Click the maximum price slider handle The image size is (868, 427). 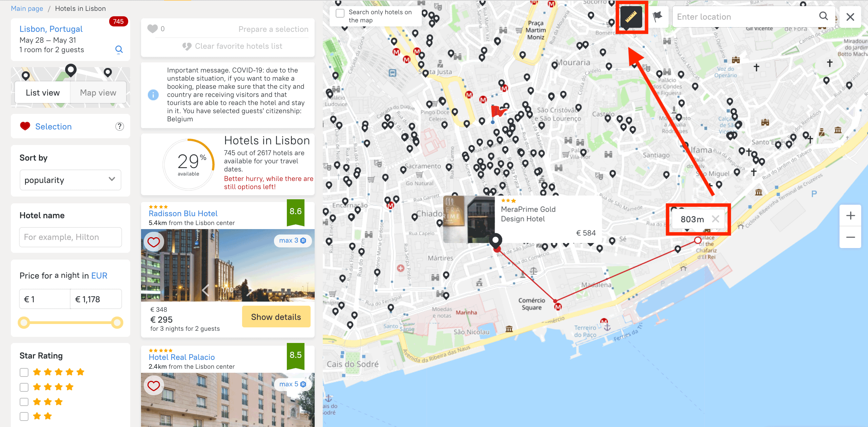[x=117, y=323]
